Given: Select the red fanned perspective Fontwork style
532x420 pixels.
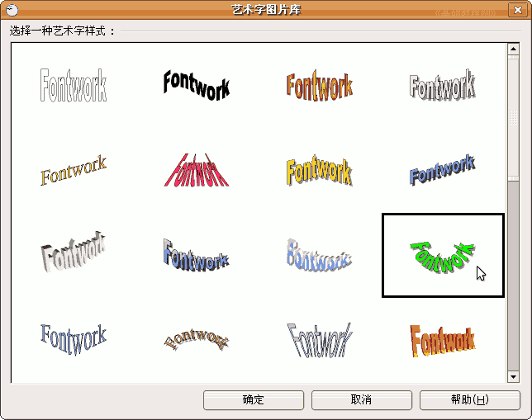Looking at the screenshot, I should (x=196, y=171).
